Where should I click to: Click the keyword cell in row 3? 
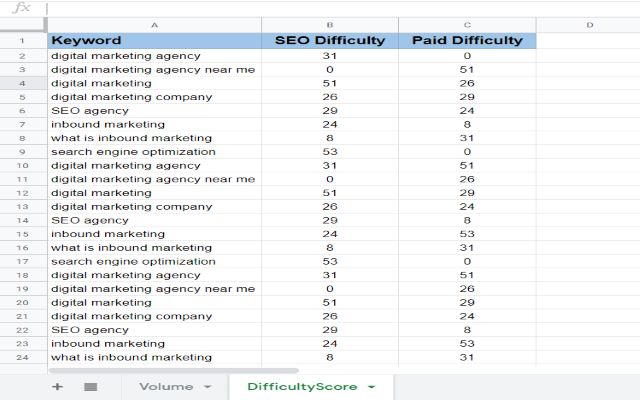[154, 70]
